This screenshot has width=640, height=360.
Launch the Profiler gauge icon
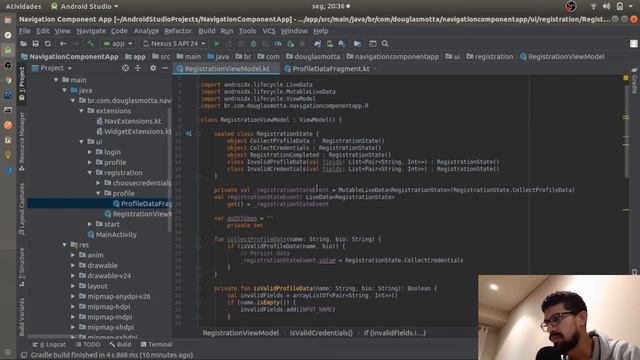[x=278, y=44]
